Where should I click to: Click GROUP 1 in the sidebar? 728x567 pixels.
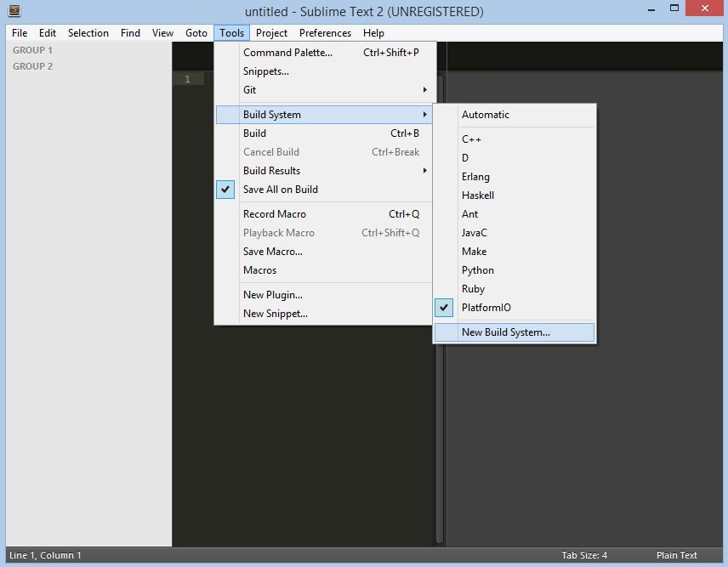pyautogui.click(x=32, y=50)
